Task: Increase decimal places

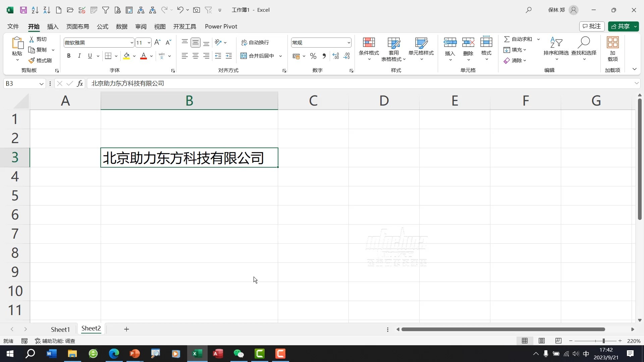Action: tap(336, 56)
